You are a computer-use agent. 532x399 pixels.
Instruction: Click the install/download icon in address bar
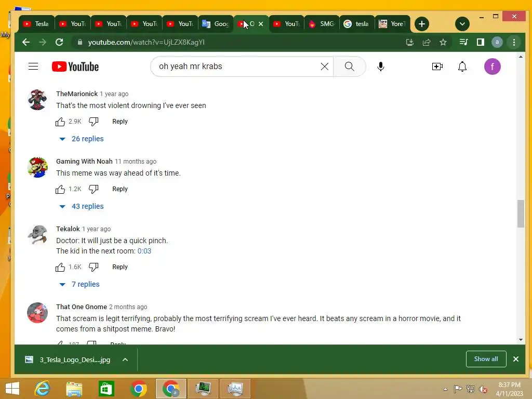pyautogui.click(x=410, y=42)
